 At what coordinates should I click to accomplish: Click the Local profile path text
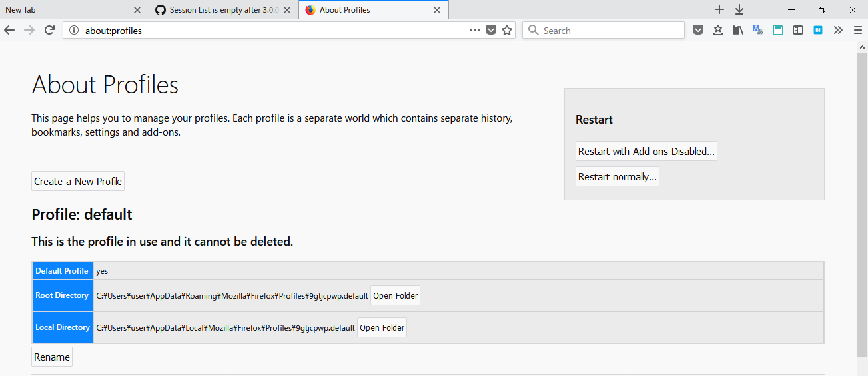pyautogui.click(x=225, y=328)
